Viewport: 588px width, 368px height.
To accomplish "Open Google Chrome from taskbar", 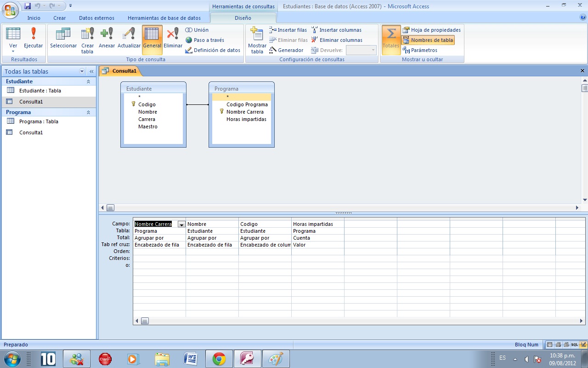I will [219, 359].
